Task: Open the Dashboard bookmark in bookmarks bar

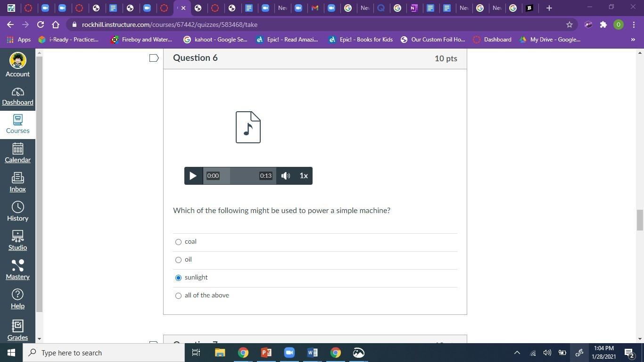Action: click(x=492, y=40)
